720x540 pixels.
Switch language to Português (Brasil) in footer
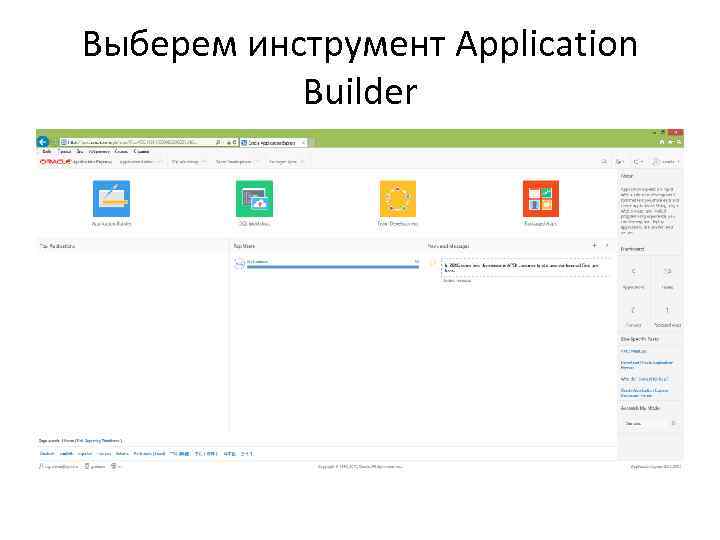point(149,454)
